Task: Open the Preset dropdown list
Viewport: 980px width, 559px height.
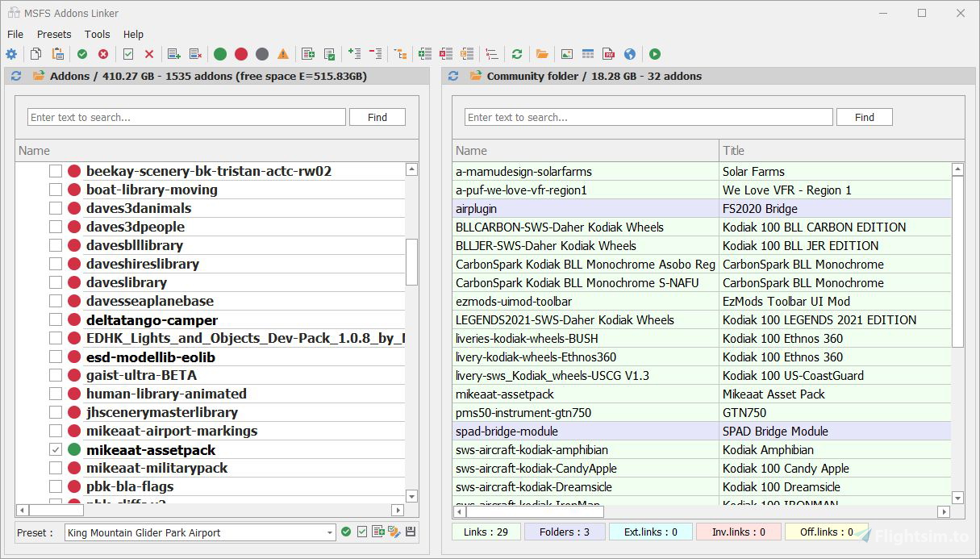Action: pyautogui.click(x=330, y=532)
